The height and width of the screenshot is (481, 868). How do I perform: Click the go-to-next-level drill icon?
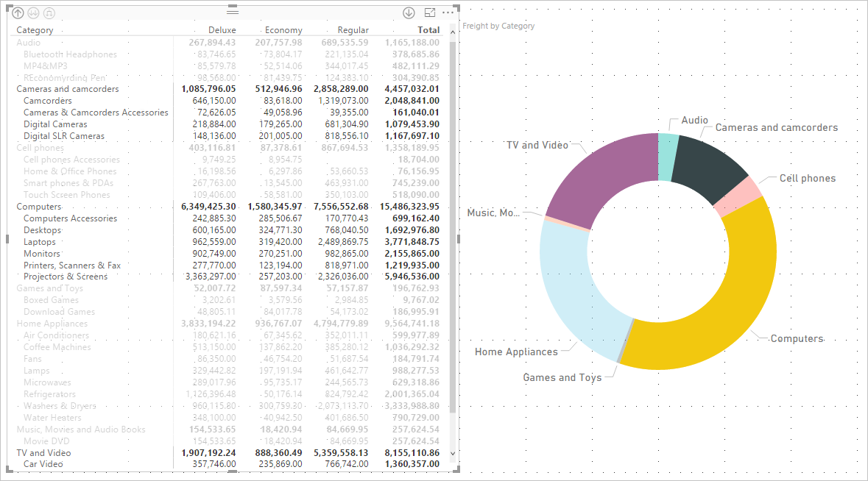coord(33,13)
